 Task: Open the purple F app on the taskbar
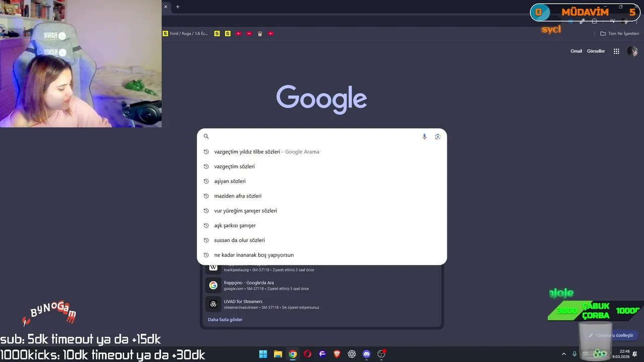[323, 354]
